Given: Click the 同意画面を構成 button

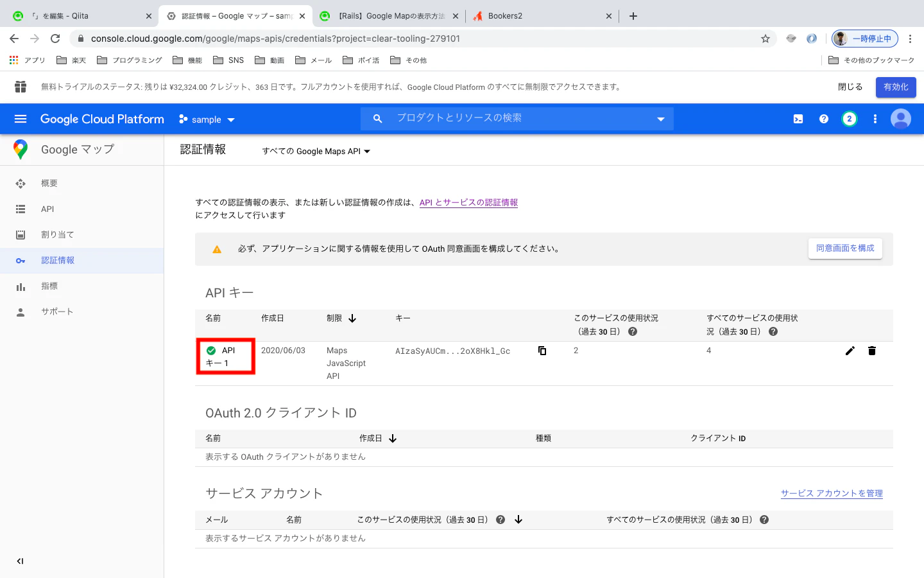Looking at the screenshot, I should (845, 249).
